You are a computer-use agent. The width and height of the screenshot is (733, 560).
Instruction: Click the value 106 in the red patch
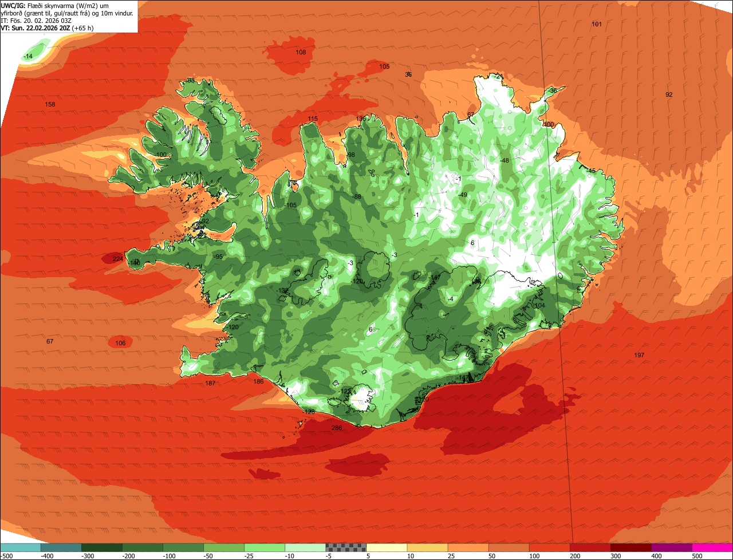coord(120,343)
